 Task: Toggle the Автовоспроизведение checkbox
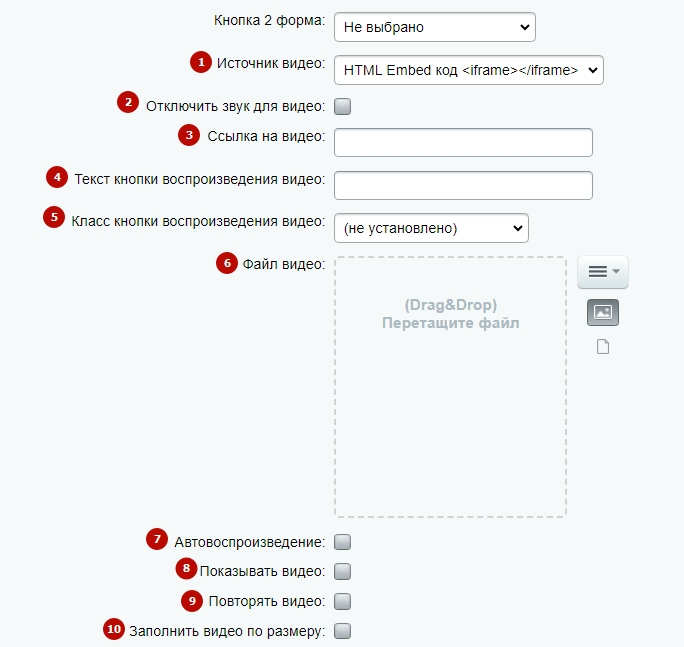(342, 542)
